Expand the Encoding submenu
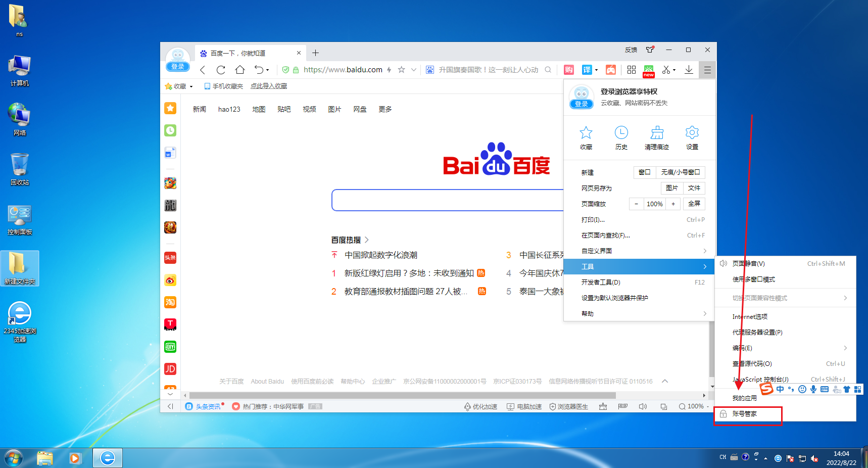The width and height of the screenshot is (868, 468). 786,348
